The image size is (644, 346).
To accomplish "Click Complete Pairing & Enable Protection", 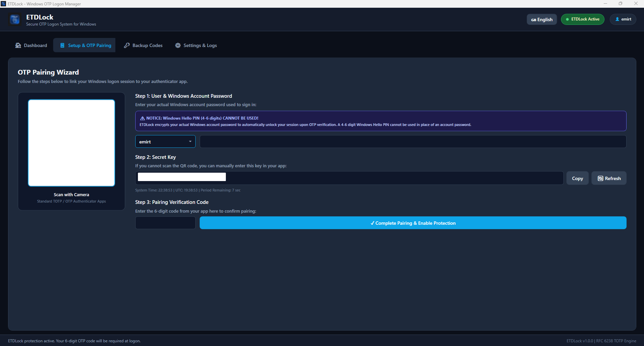I will [413, 223].
